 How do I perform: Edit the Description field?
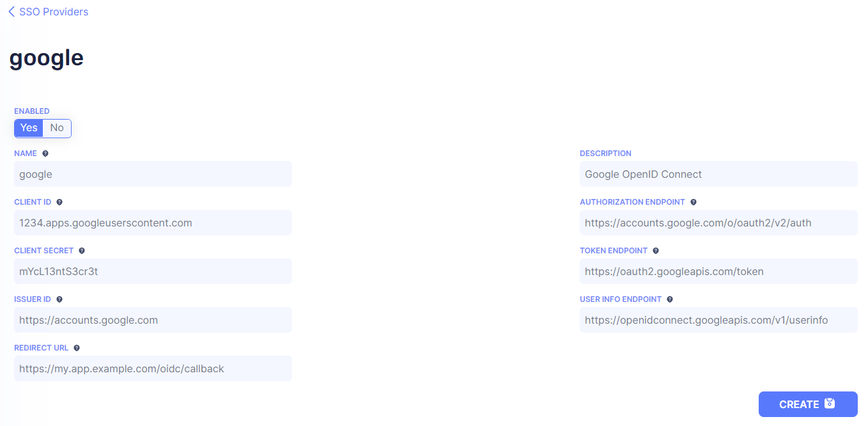(x=718, y=174)
